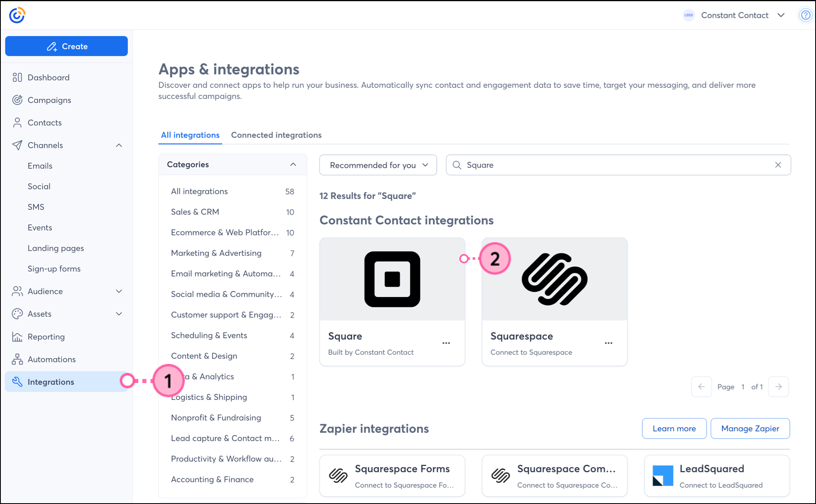This screenshot has width=816, height=504.
Task: Click the Squarespace logo image
Action: pos(555,279)
